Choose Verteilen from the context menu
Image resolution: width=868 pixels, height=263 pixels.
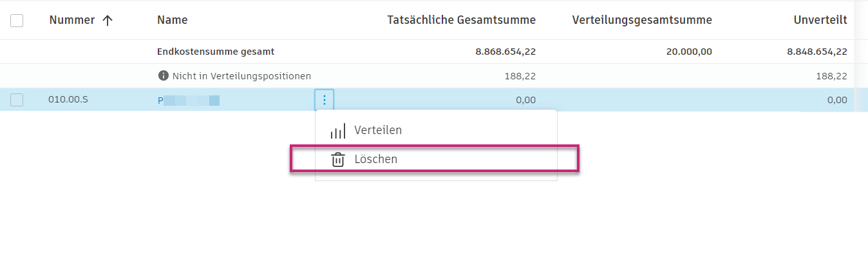tap(378, 130)
